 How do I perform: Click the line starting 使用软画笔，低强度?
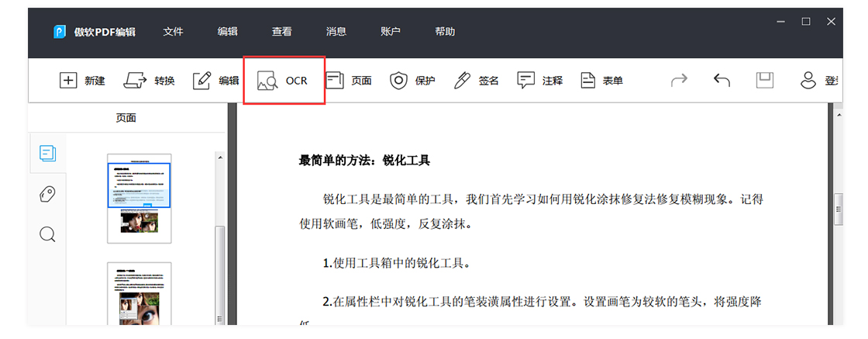pos(386,225)
